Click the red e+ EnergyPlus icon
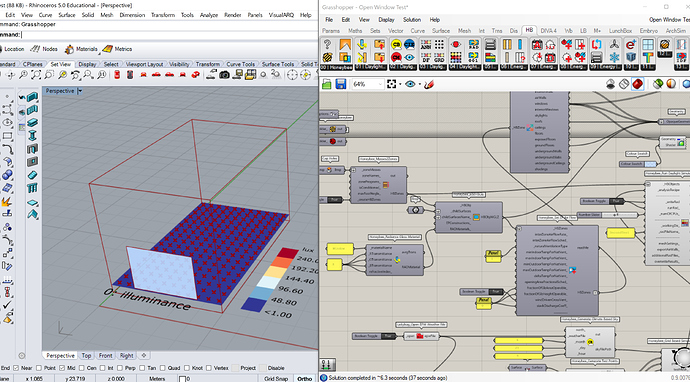Image resolution: width=690 pixels, height=382 pixels. point(631,44)
